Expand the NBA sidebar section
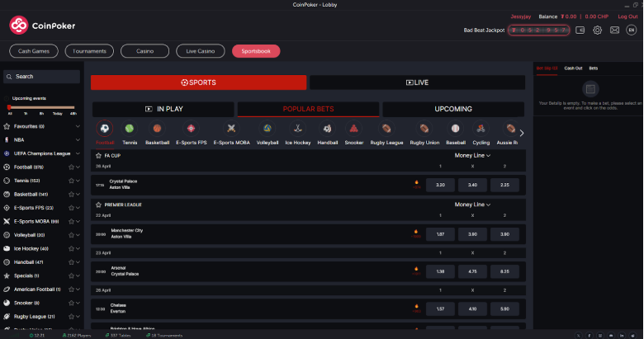Screen dimensions: 644x339 point(78,140)
